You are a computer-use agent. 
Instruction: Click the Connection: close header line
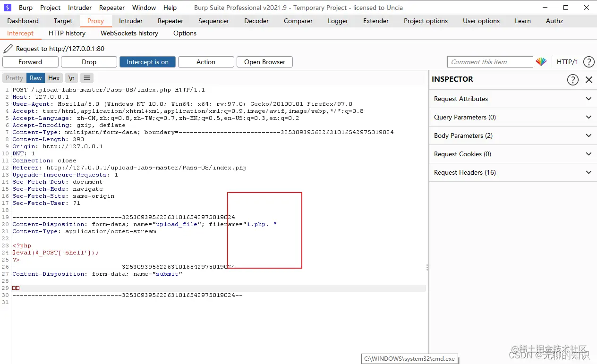point(44,161)
